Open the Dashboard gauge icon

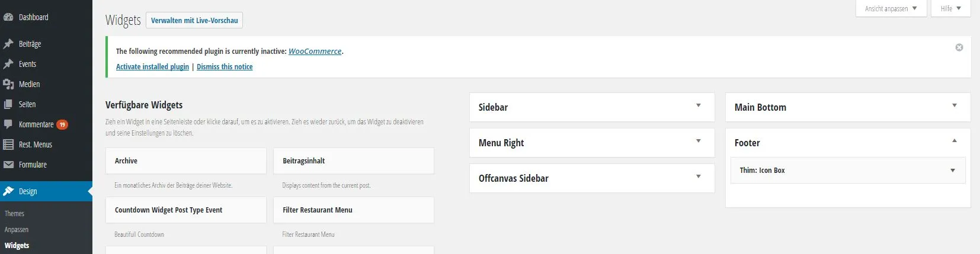coord(8,17)
